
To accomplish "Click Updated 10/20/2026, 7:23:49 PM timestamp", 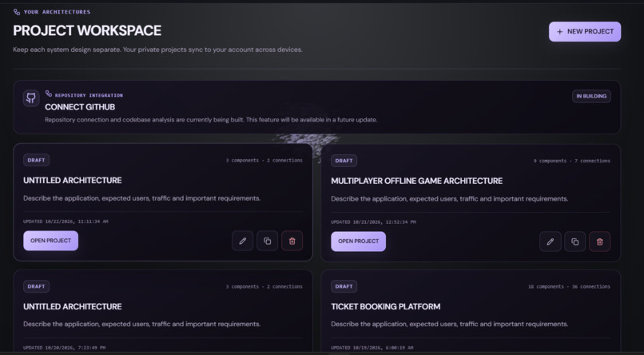I will [x=65, y=348].
